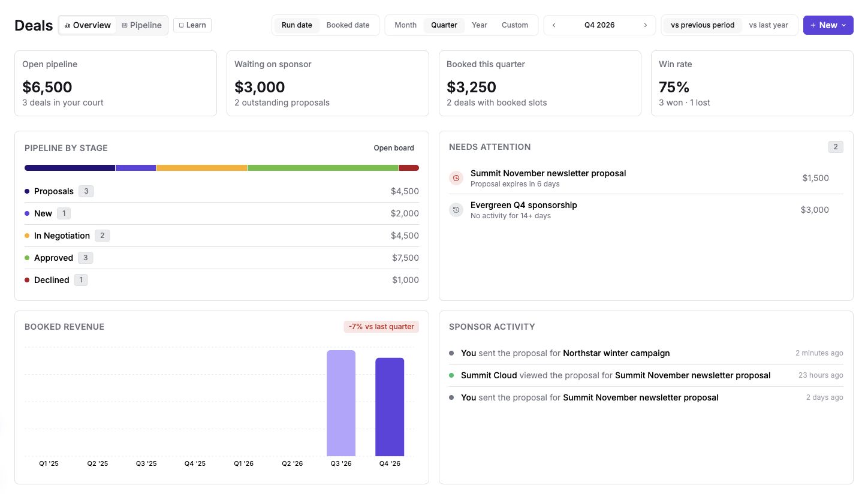The height and width of the screenshot is (494, 868).
Task: Click the Q1 '25 axis label
Action: point(49,464)
